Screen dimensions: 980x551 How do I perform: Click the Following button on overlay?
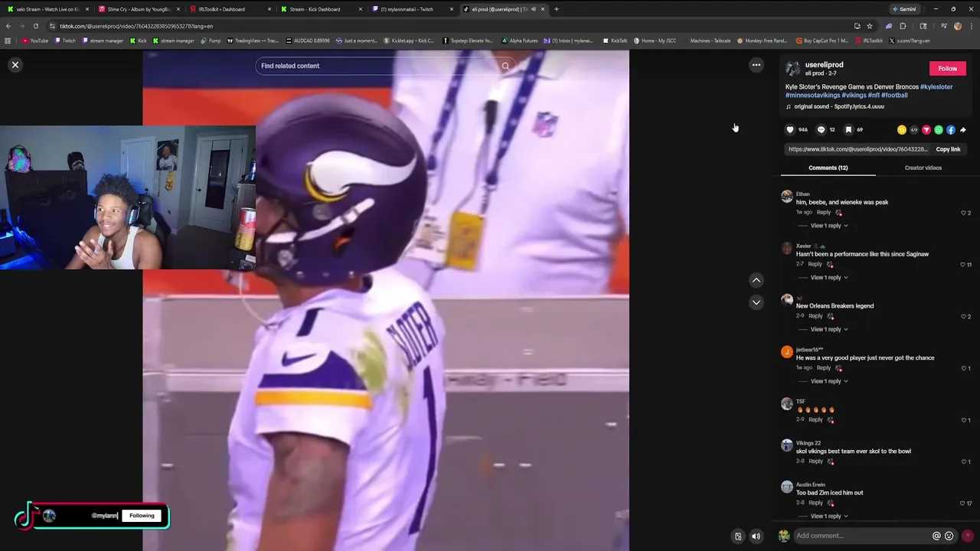point(142,516)
